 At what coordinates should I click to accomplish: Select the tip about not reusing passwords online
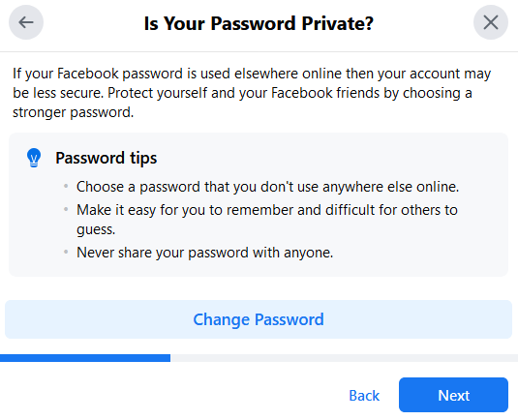click(267, 187)
